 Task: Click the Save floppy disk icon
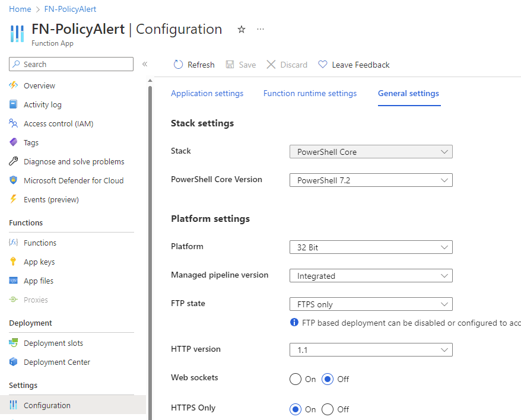tap(230, 65)
